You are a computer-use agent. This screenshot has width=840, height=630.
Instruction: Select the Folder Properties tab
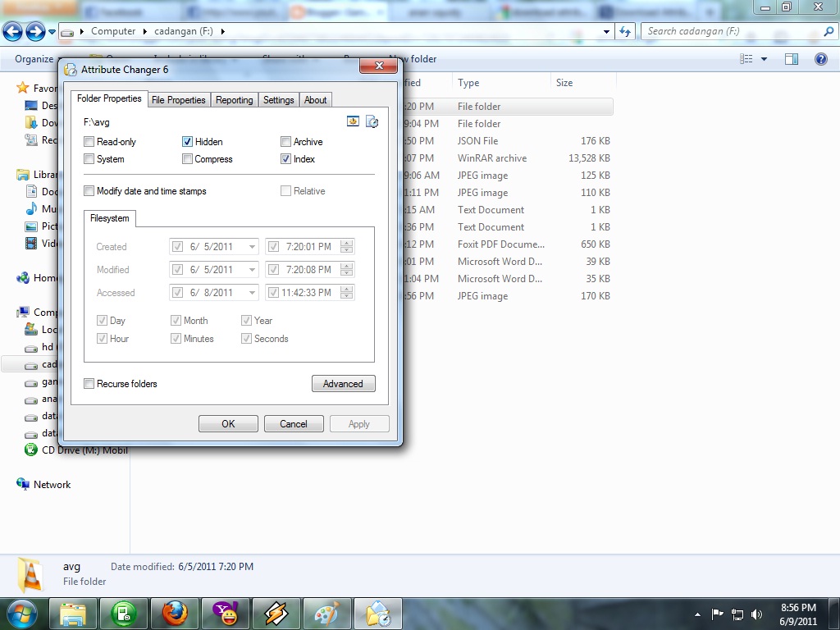(109, 98)
